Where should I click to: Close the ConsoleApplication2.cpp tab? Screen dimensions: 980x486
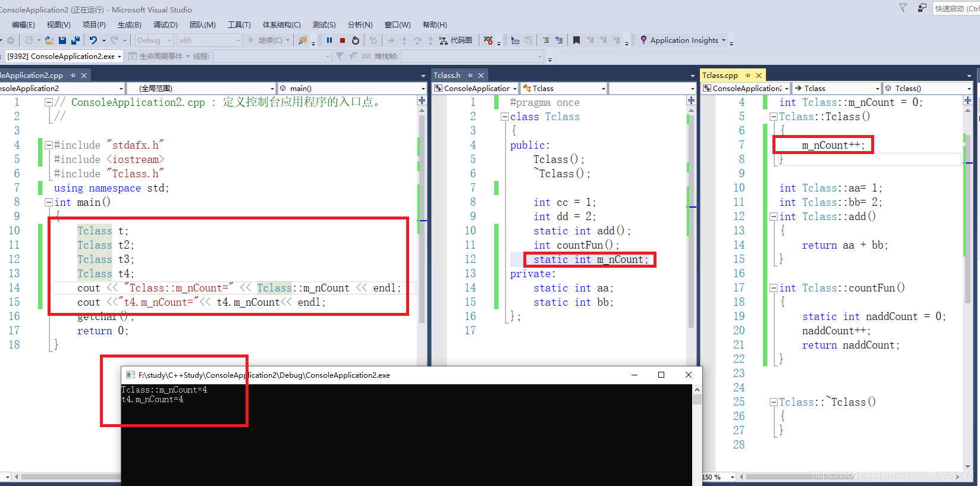[84, 75]
